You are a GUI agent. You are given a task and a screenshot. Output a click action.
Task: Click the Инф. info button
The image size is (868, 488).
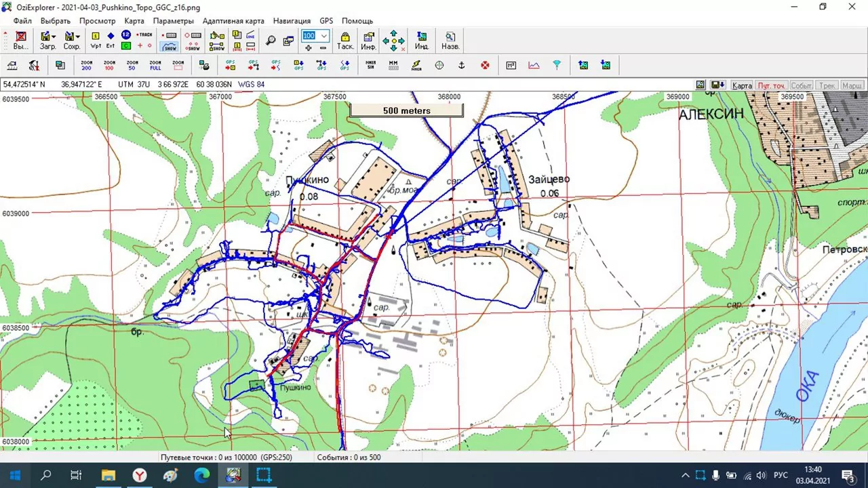click(x=369, y=41)
